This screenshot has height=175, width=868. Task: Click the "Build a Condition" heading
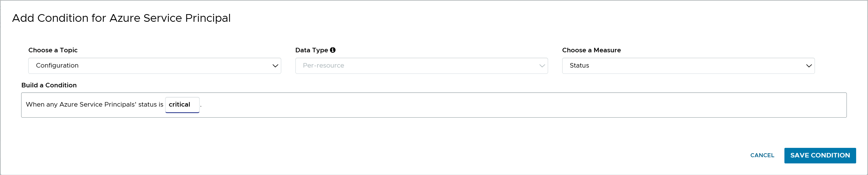click(49, 85)
